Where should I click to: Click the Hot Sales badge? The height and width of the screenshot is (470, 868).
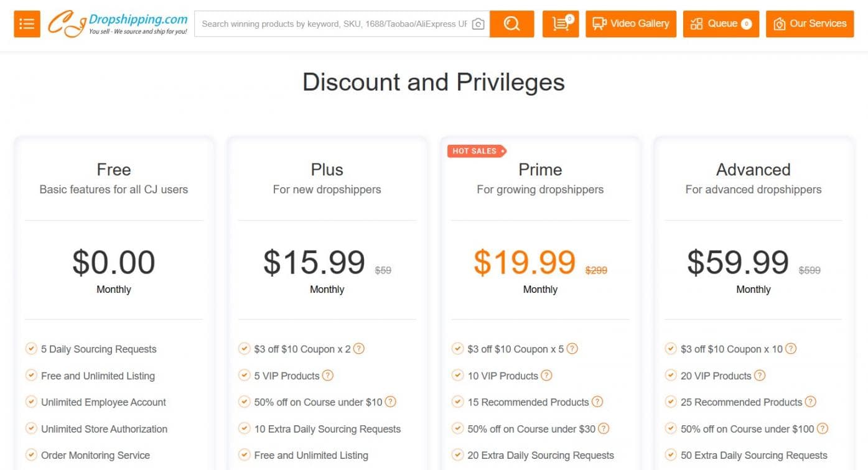[x=476, y=151]
